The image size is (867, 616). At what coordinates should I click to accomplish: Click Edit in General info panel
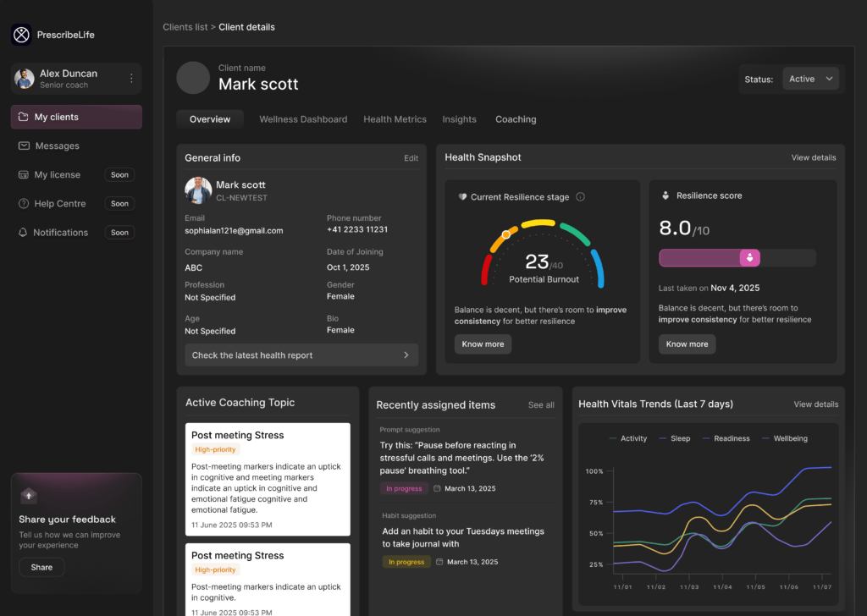point(411,158)
